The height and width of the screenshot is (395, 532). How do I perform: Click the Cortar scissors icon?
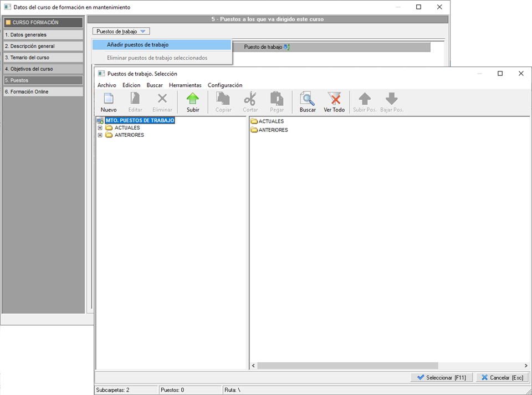click(250, 100)
